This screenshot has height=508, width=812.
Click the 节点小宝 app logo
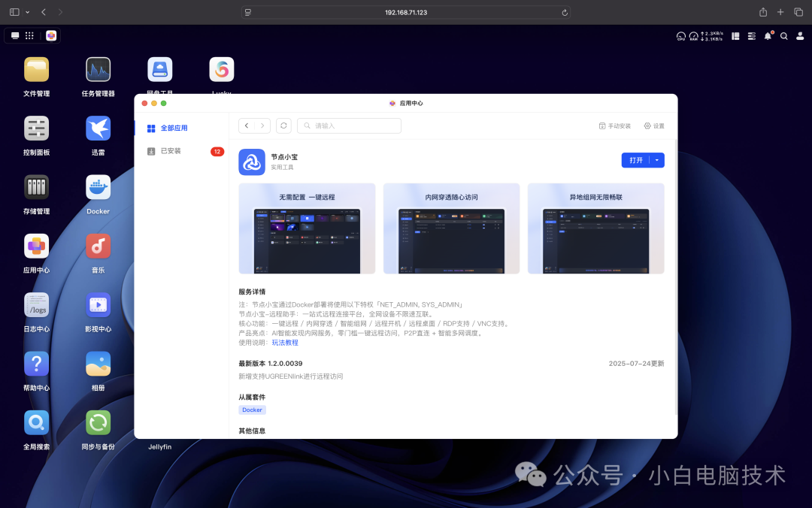pos(252,162)
